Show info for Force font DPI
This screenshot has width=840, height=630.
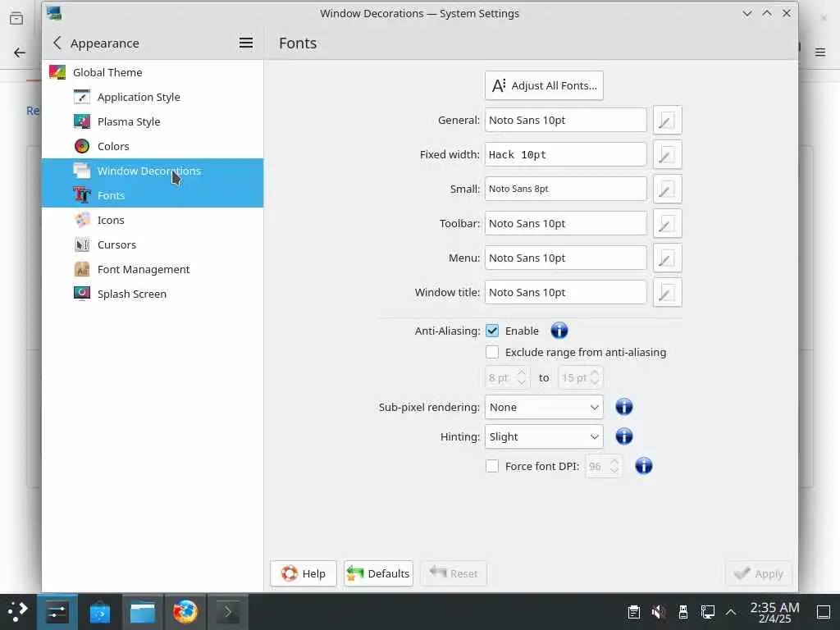643,466
